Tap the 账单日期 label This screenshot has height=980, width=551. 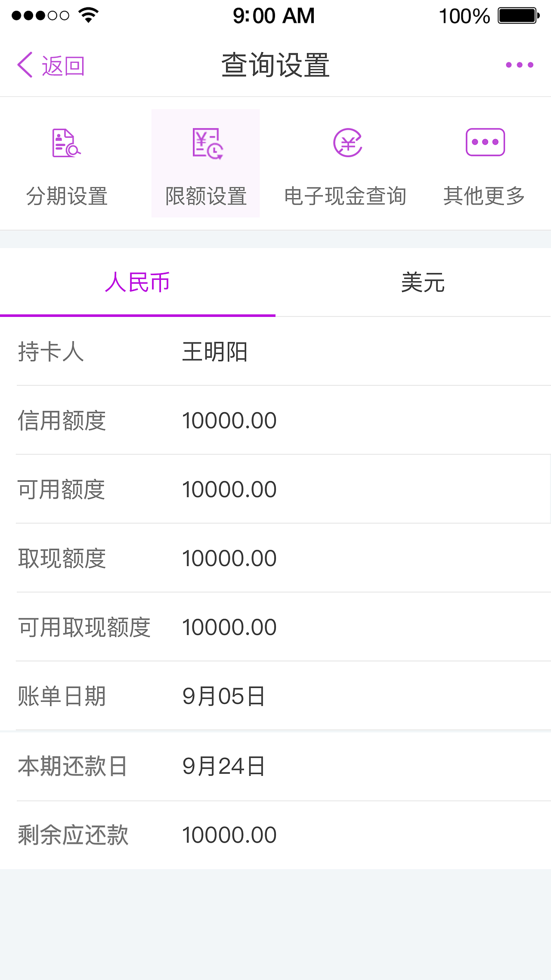tap(62, 696)
